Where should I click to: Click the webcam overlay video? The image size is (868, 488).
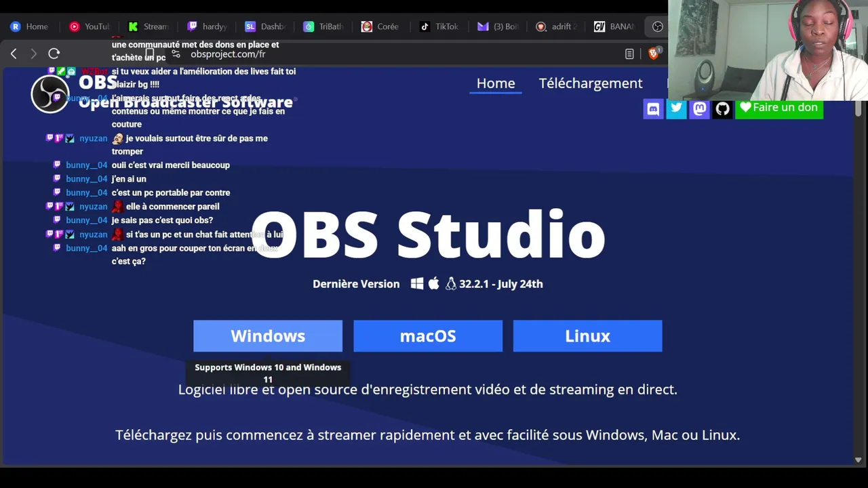[x=768, y=50]
